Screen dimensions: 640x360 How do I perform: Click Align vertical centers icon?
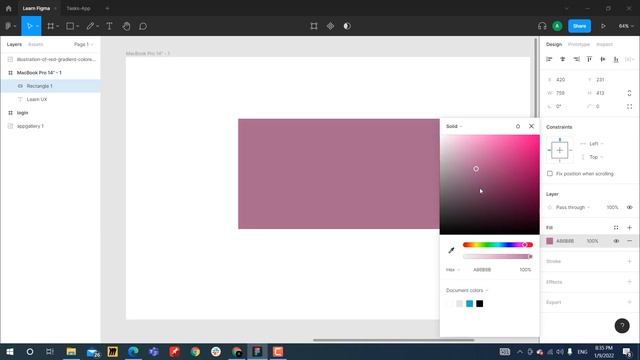[x=603, y=59]
